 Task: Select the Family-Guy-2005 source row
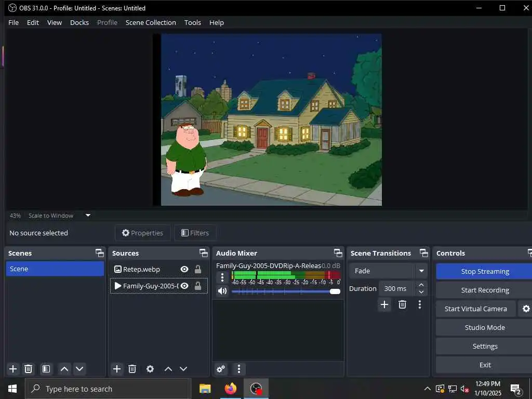coord(159,286)
